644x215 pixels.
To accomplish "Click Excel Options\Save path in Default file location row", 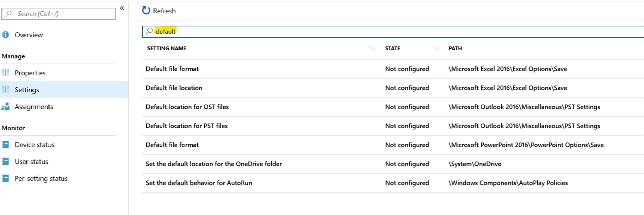I will (508, 88).
